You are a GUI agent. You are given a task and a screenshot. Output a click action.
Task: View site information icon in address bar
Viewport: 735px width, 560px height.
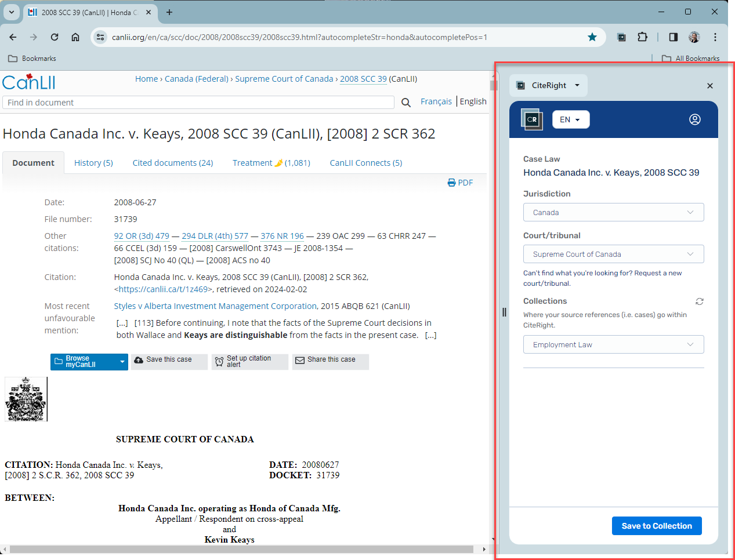point(100,37)
